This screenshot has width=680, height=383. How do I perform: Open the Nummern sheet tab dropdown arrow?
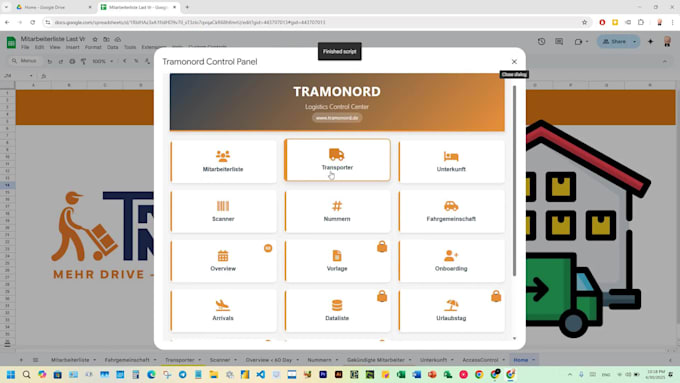click(337, 360)
